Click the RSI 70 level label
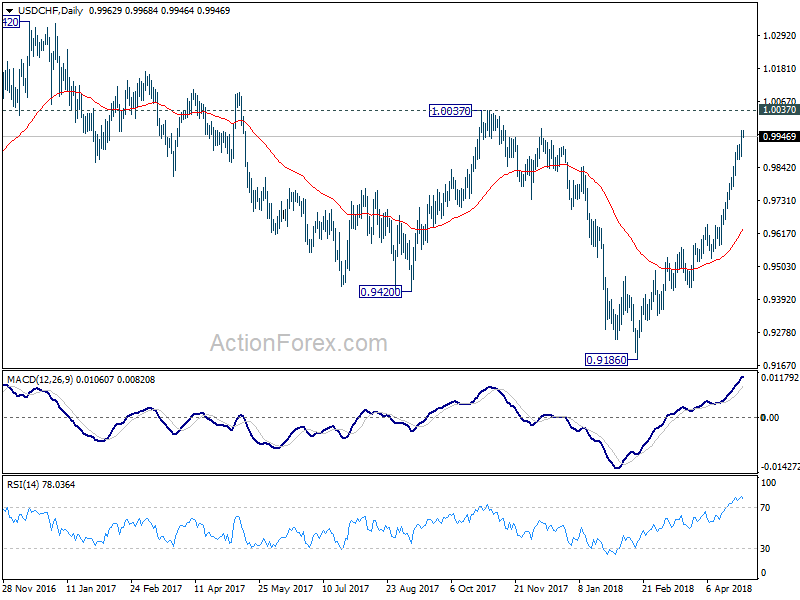Viewport: 800px width, 600px height. tap(765, 508)
